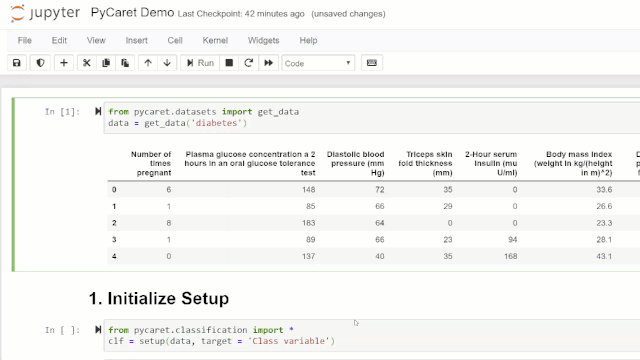The image size is (640, 360).
Task: Click into the setup code cell editor
Action: pyautogui.click(x=371, y=336)
